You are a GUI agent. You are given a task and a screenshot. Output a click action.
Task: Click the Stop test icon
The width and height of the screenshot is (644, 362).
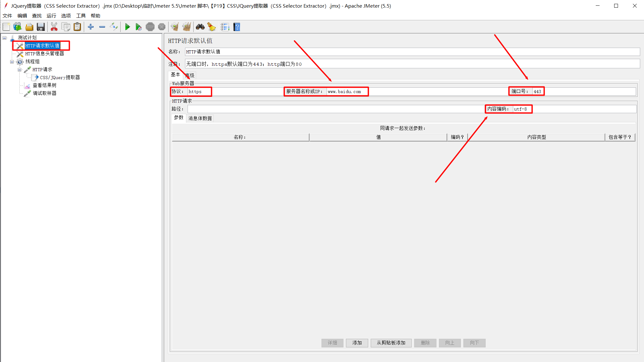150,27
